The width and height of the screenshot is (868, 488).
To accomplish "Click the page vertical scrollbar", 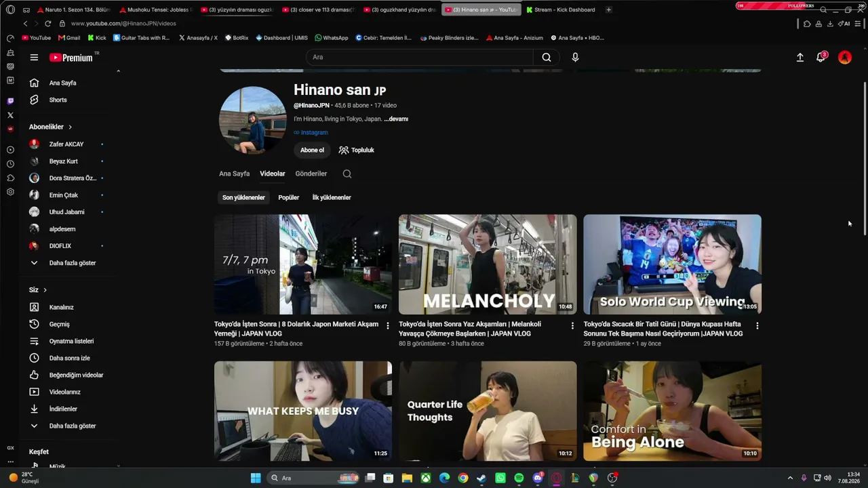I will [865, 159].
